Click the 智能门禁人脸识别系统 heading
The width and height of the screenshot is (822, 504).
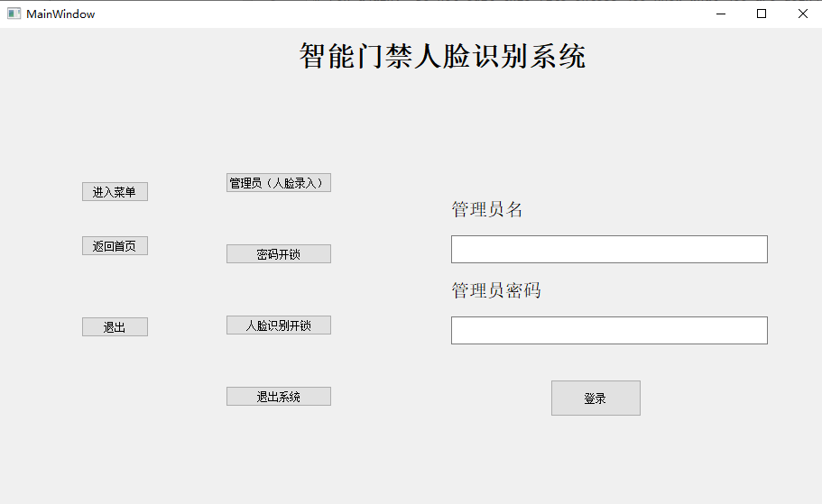pos(442,57)
